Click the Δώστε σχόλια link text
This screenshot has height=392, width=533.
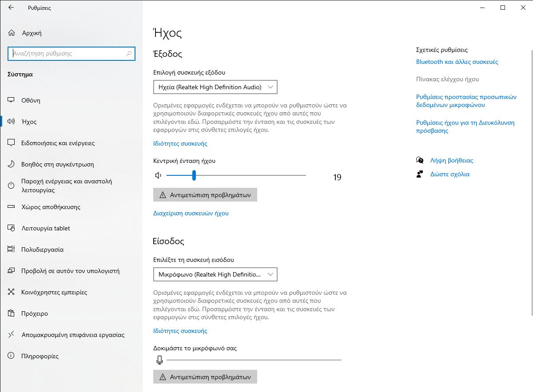click(450, 174)
